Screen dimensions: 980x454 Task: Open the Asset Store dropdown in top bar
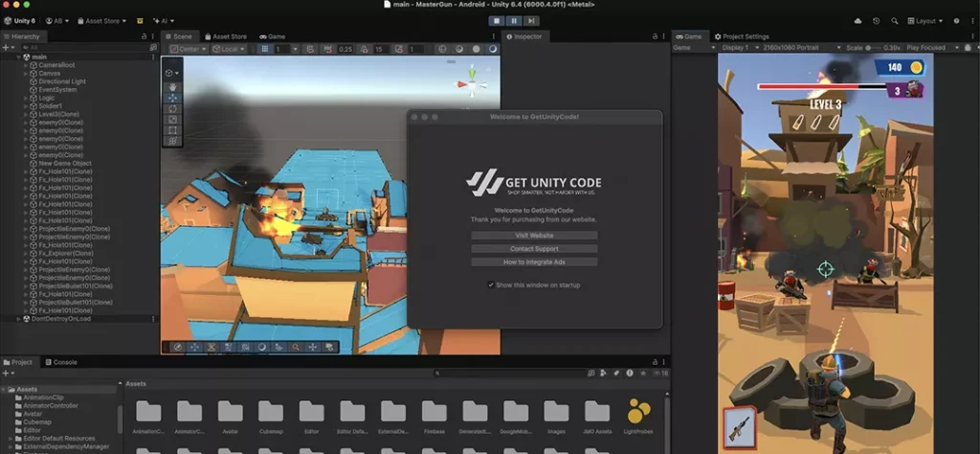click(x=101, y=21)
